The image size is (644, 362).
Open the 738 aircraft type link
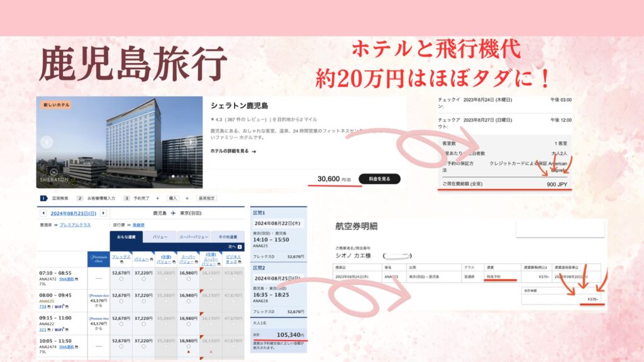click(x=43, y=307)
